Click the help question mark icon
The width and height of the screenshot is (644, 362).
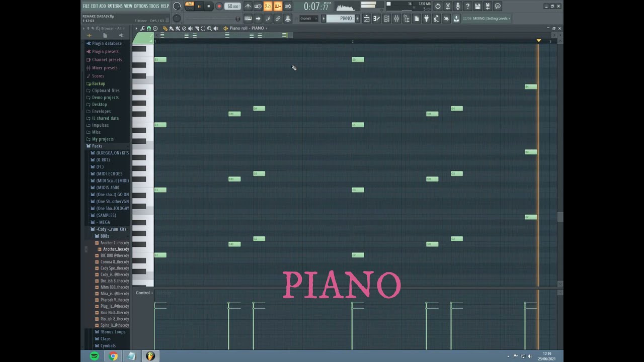click(468, 6)
